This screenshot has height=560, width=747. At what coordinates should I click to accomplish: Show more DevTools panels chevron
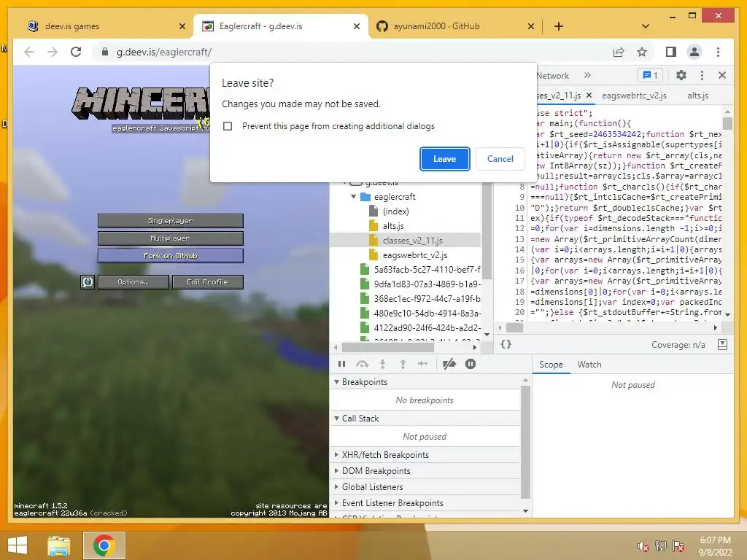click(587, 75)
